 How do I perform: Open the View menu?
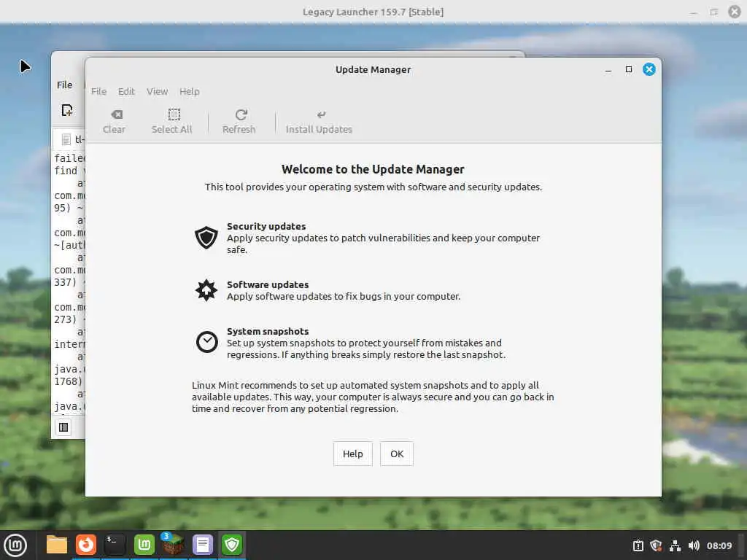point(158,91)
